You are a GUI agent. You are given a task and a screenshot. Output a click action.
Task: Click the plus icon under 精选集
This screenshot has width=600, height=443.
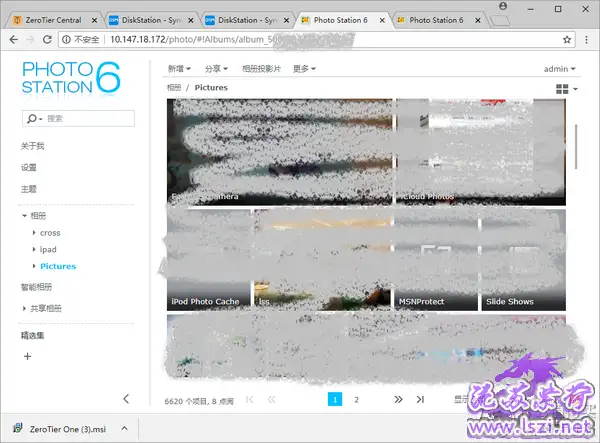click(x=28, y=357)
